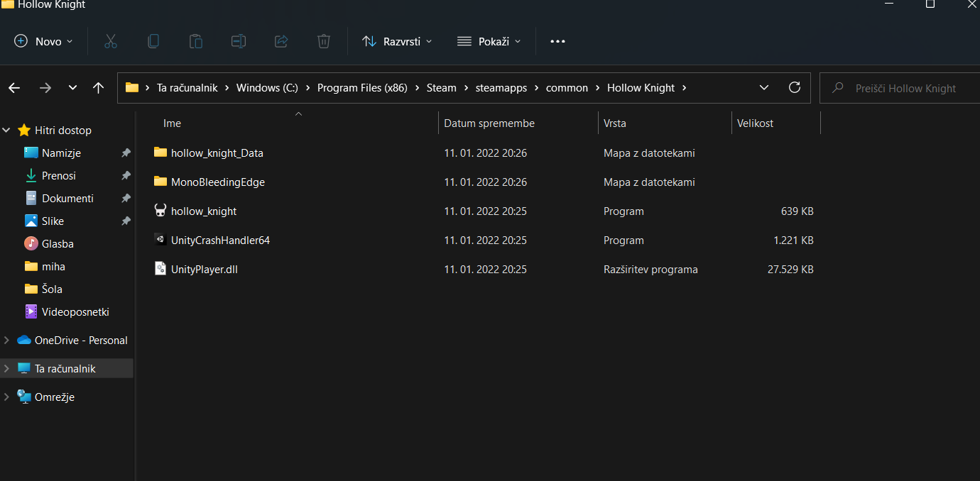Click the Cut scissors icon
980x481 pixels.
coord(110,41)
